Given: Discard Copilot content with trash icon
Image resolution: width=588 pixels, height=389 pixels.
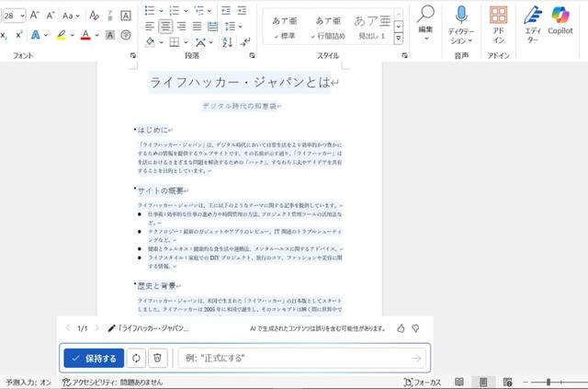Looking at the screenshot, I should tap(157, 358).
